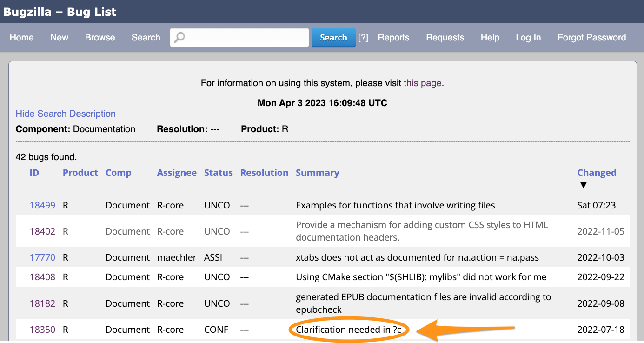This screenshot has height=343, width=644.
Task: Collapse with Hide Search Description
Action: (x=66, y=114)
